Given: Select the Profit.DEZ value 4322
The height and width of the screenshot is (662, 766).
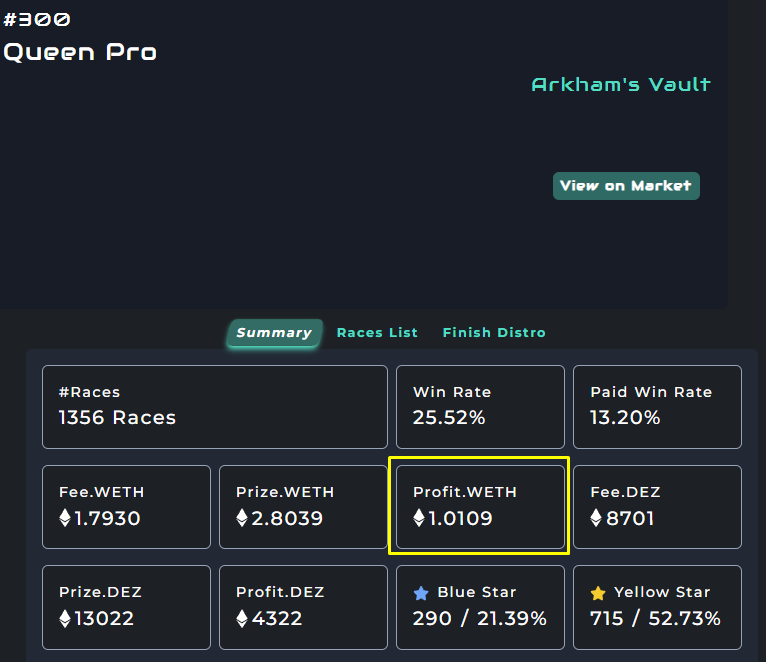Looking at the screenshot, I should (x=277, y=619).
